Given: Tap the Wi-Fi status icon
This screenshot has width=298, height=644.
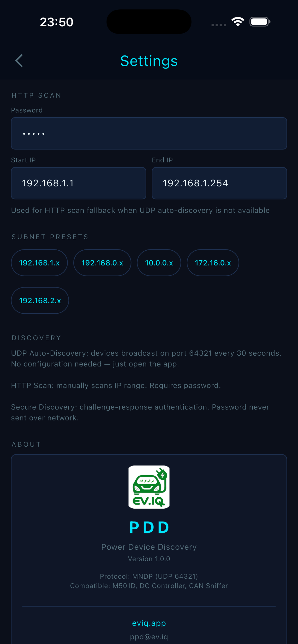Looking at the screenshot, I should [238, 22].
